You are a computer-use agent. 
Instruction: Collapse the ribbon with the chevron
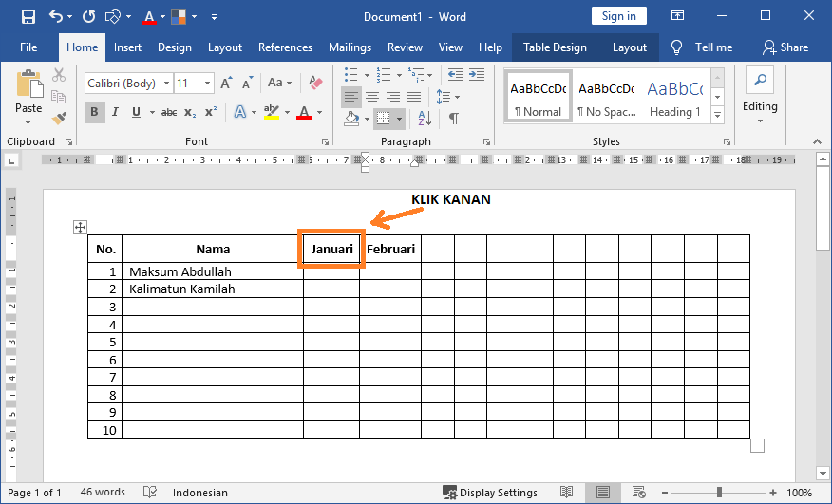[x=817, y=141]
